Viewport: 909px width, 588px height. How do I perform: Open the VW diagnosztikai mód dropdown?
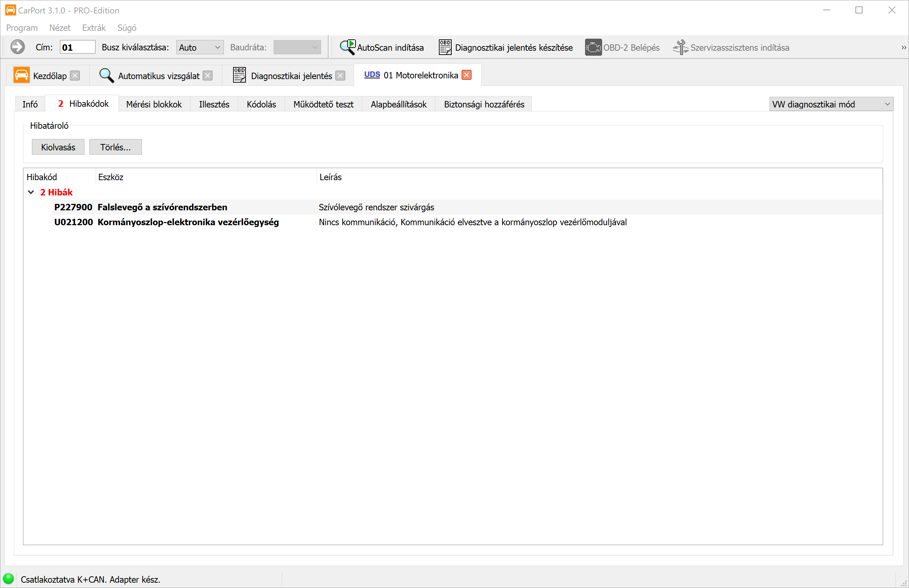click(831, 104)
